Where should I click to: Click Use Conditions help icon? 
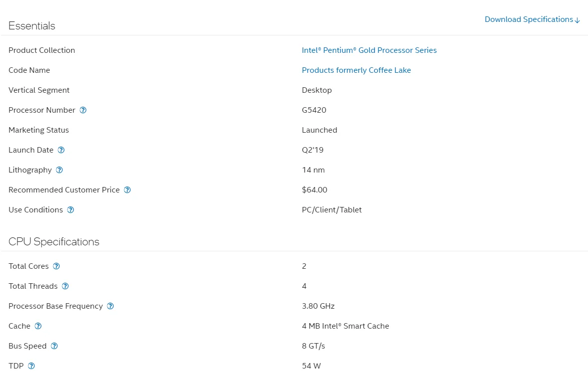coord(71,210)
